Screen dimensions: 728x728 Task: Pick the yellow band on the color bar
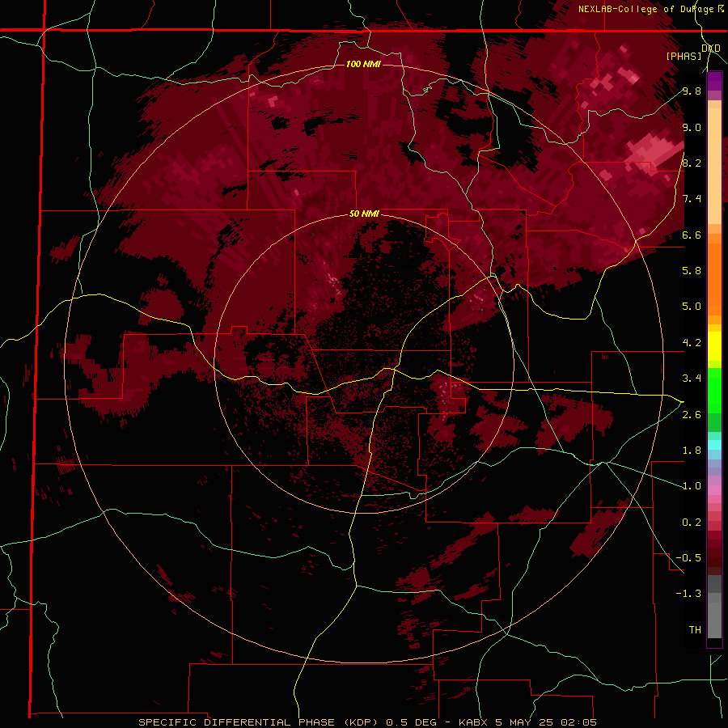pos(714,346)
